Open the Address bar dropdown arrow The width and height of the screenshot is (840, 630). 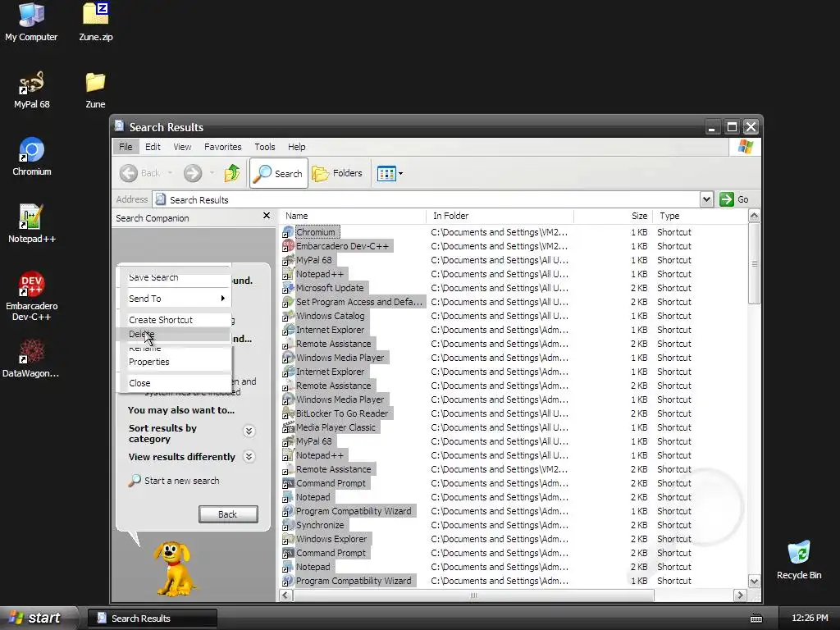[706, 199]
